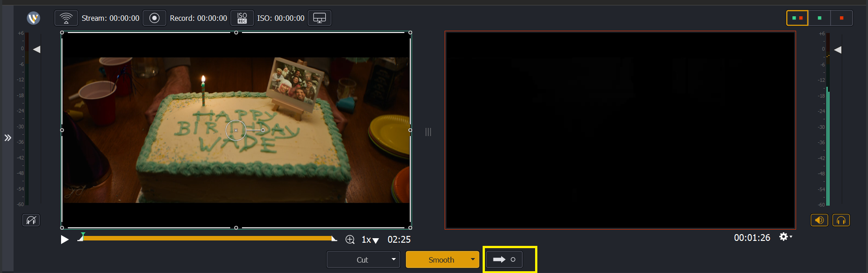Click the birthday cake preview image
The width and height of the screenshot is (868, 273).
(x=236, y=130)
